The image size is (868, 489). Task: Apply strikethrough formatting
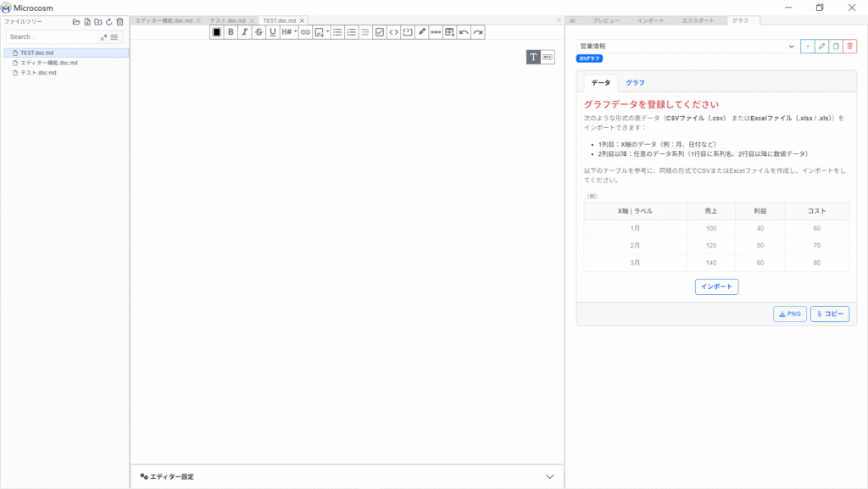259,32
